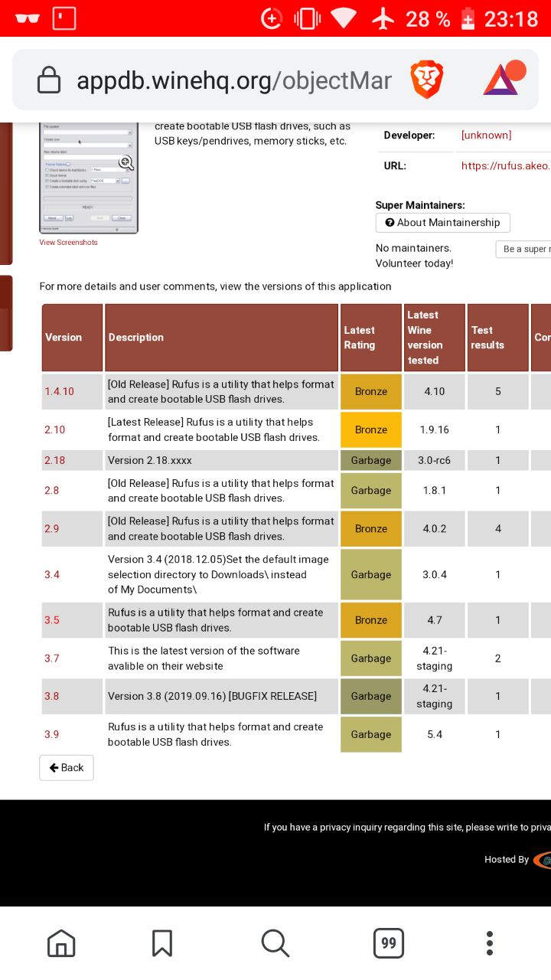The height and width of the screenshot is (980, 551).
Task: Click the Garbage rating for version 3.4
Action: coord(371,575)
